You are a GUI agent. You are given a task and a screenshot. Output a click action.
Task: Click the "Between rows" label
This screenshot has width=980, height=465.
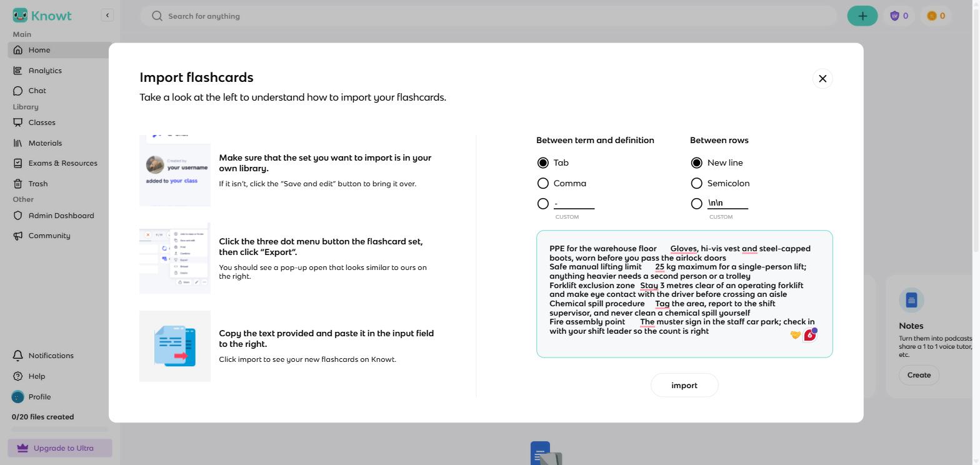click(719, 140)
